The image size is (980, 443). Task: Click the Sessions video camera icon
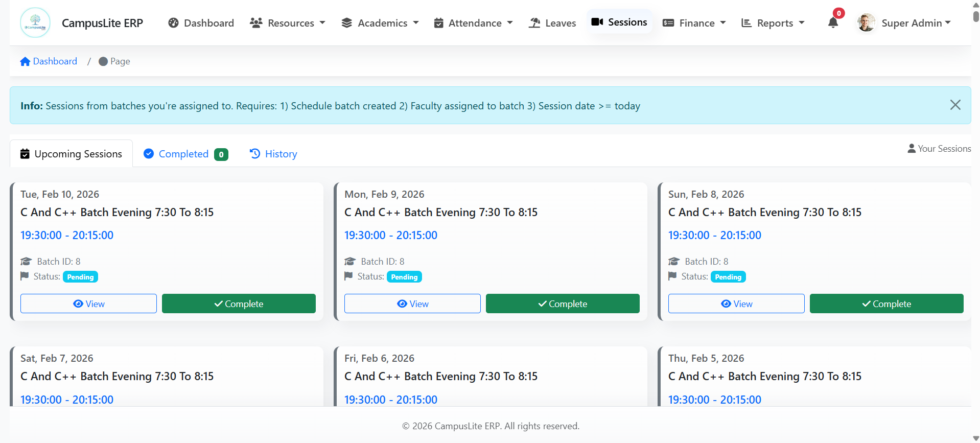pyautogui.click(x=597, y=22)
